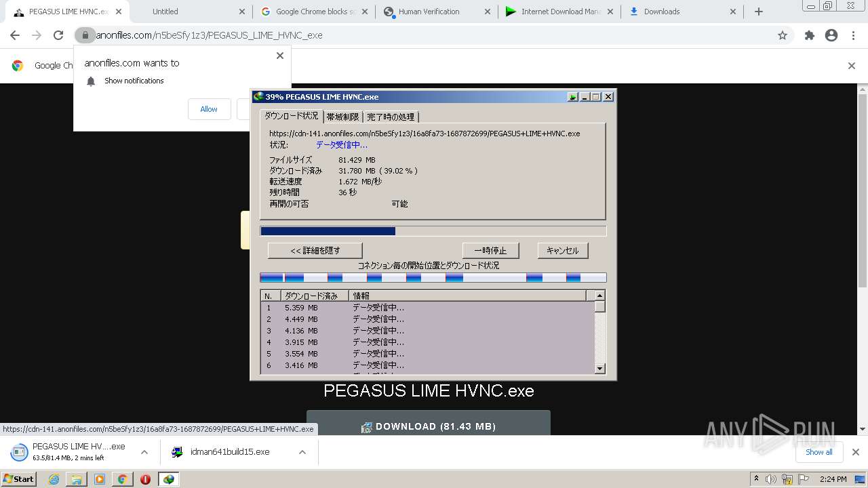Click the 情報 column header
This screenshot has height=488, width=868.
(467, 296)
